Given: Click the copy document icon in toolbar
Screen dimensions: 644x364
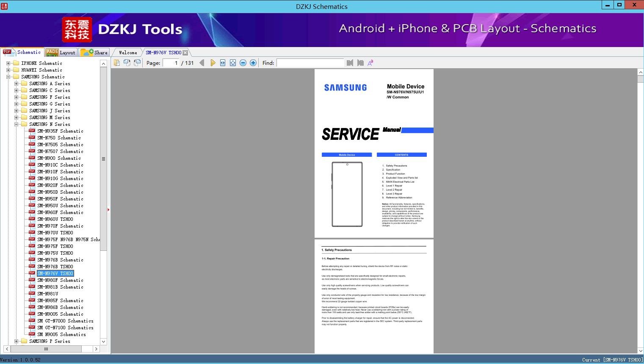Looking at the screenshot, I should click(117, 63).
